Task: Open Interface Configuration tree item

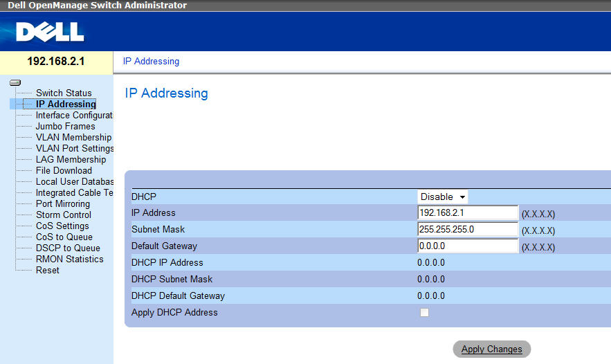Action: (74, 116)
